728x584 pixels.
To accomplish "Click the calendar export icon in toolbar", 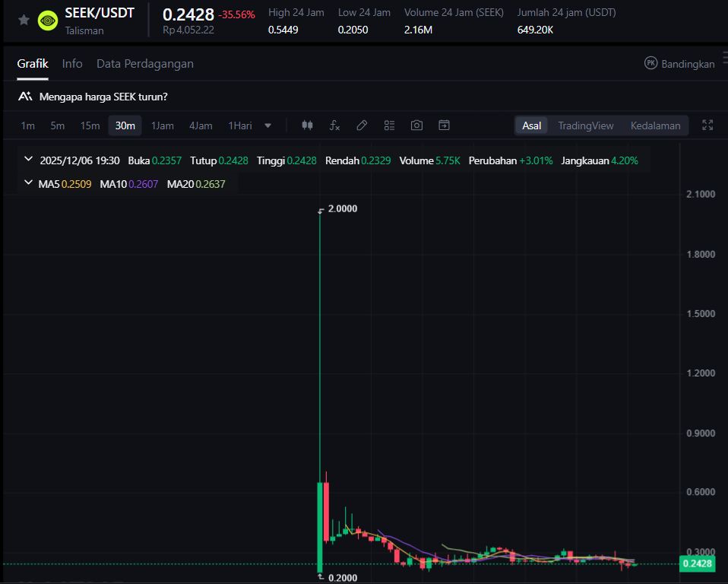I will click(444, 125).
